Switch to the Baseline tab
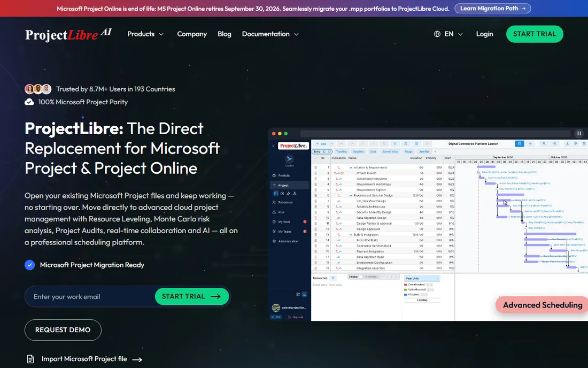This screenshot has width=588, height=368. (x=359, y=151)
